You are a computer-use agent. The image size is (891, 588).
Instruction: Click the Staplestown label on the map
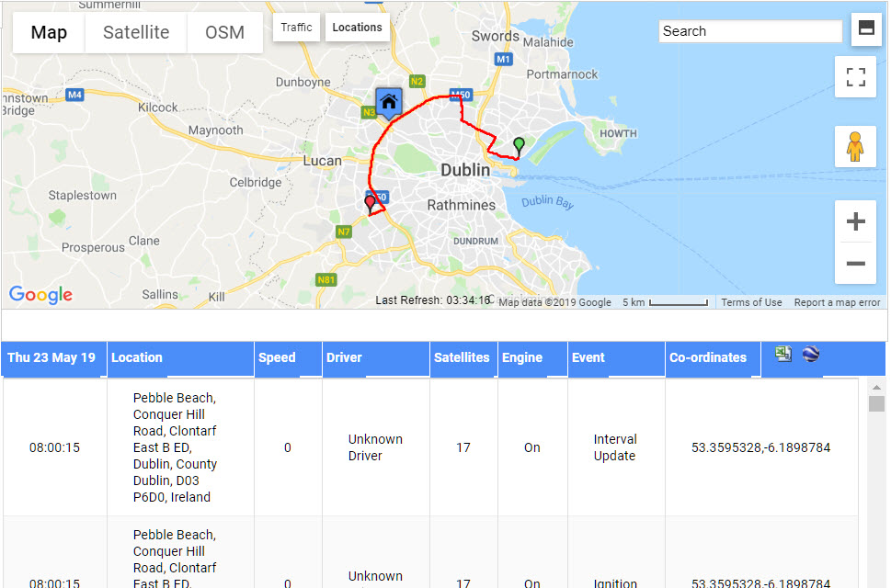tap(83, 196)
